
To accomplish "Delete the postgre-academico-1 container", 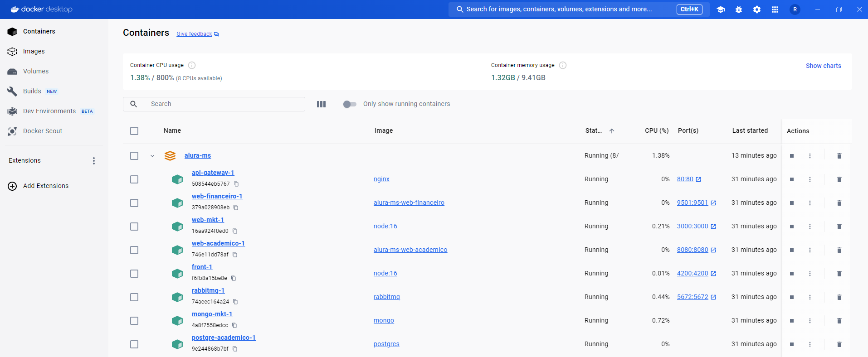I will coord(839,344).
